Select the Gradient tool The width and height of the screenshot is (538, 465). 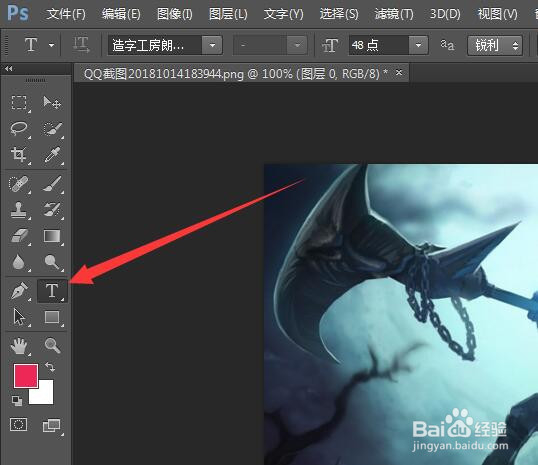tap(52, 236)
